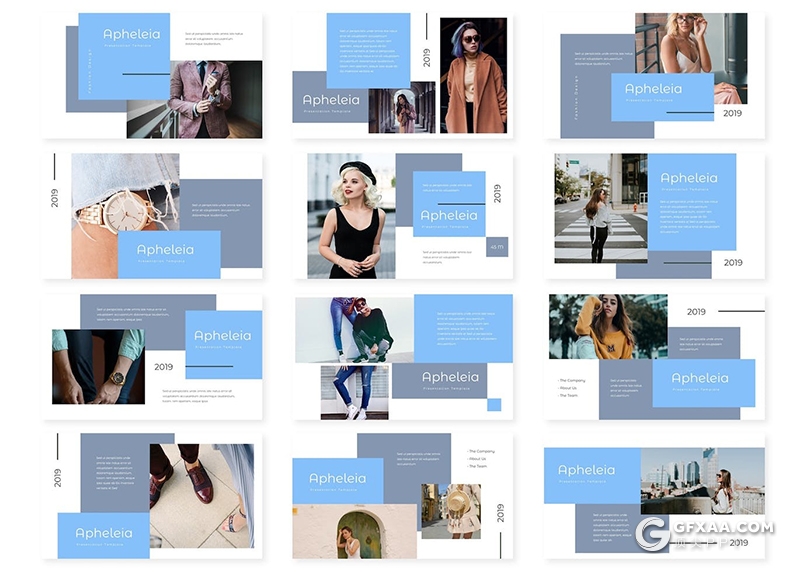Click the seated people in jeans photo
This screenshot has height=572, width=800.
pos(354,329)
